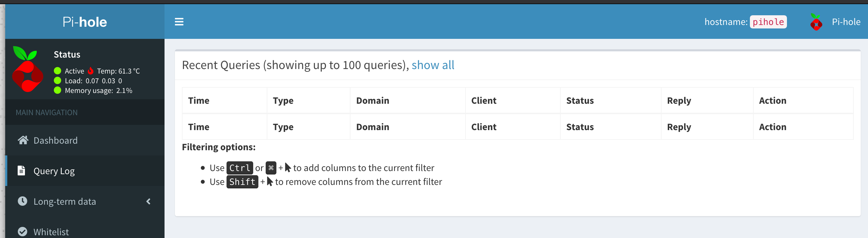Screen dimensions: 868x238
Task: Click the 'MAIN NAVIGATION' section label
Action: [x=47, y=112]
